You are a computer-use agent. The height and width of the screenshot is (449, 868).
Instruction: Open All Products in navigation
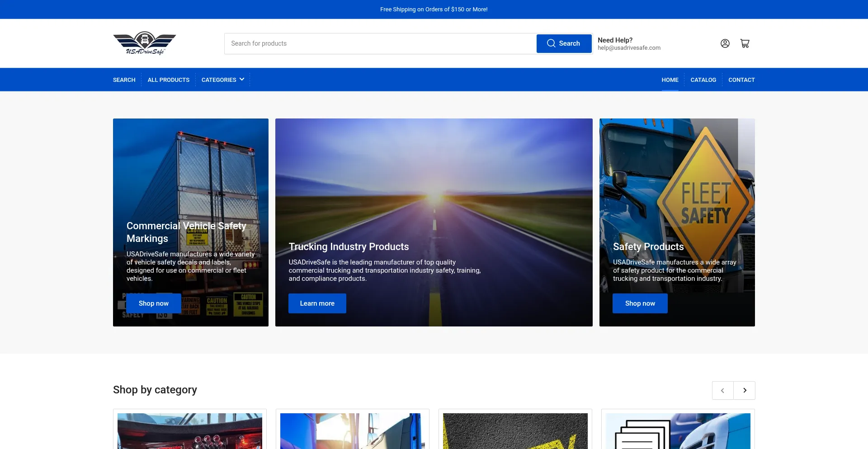tap(169, 80)
